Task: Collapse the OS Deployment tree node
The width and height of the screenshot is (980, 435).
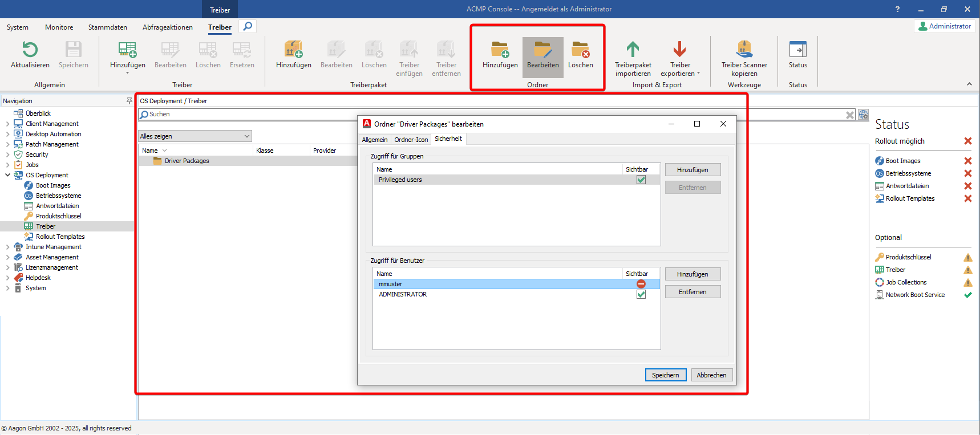Action: click(x=7, y=175)
